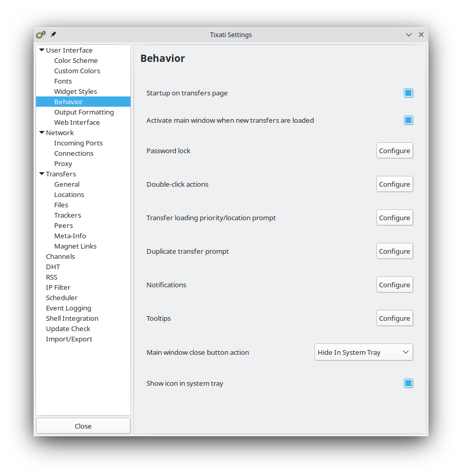Collapse the Network section
Screen dimensions: 462x476
42,133
